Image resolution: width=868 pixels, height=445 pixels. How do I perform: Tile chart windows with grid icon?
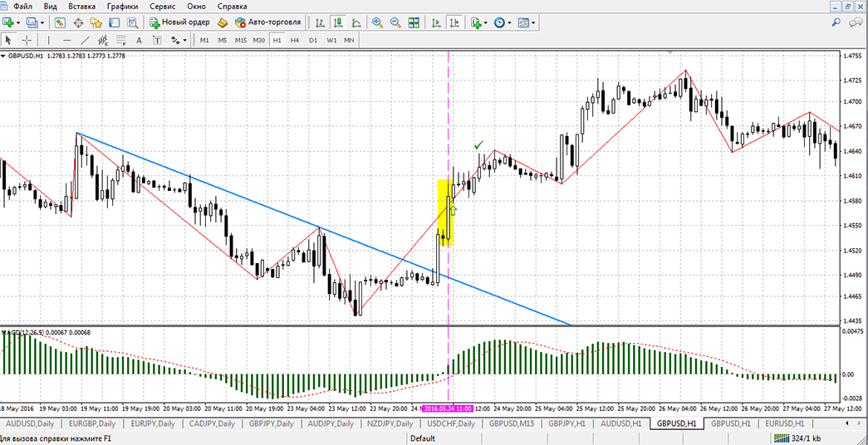click(x=414, y=22)
